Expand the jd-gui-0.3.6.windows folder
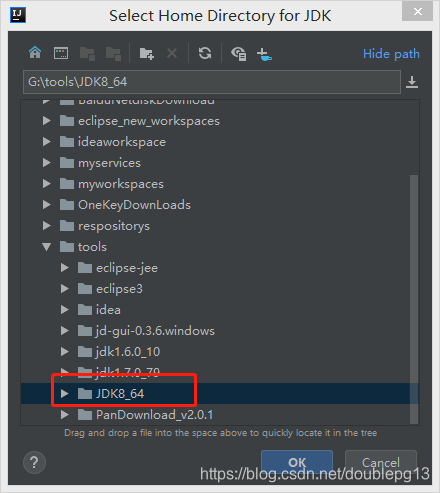440x493 pixels. click(65, 331)
